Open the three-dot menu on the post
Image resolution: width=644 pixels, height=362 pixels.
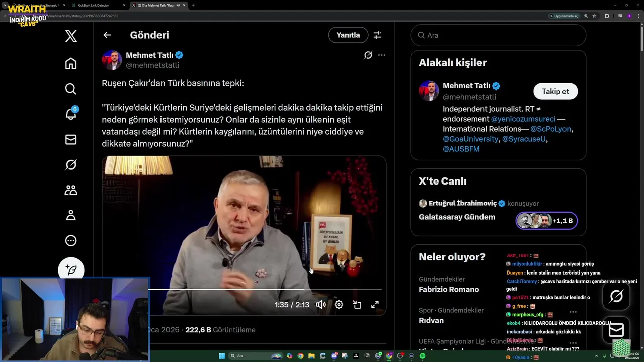coord(382,55)
